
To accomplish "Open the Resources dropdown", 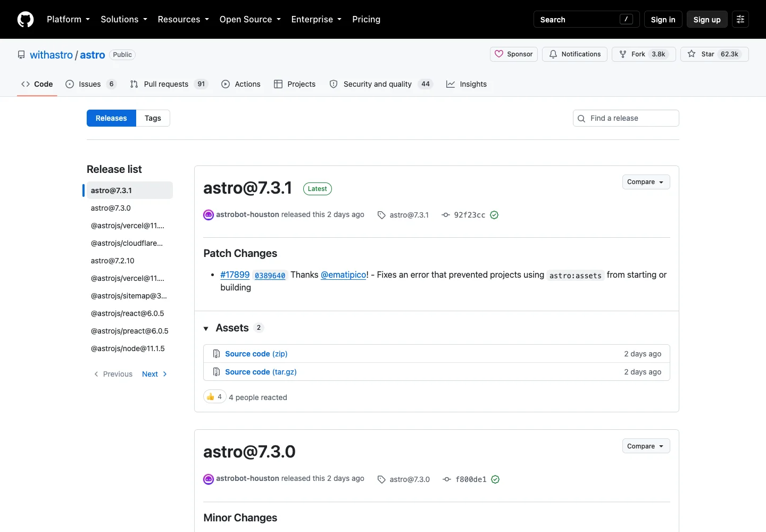I will coord(183,19).
